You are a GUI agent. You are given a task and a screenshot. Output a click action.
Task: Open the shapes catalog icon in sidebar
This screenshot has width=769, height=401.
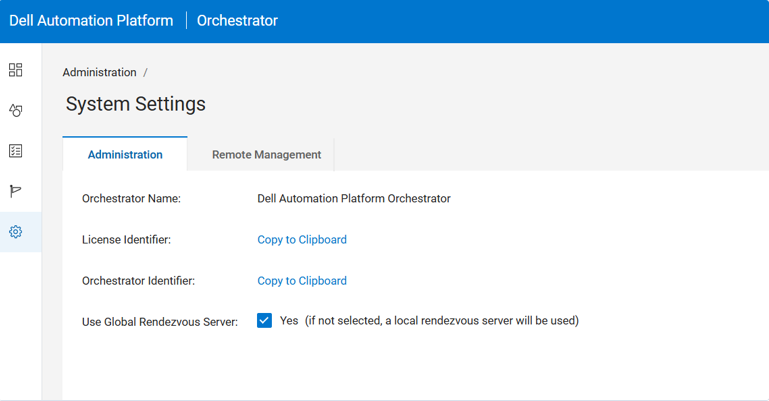coord(16,110)
